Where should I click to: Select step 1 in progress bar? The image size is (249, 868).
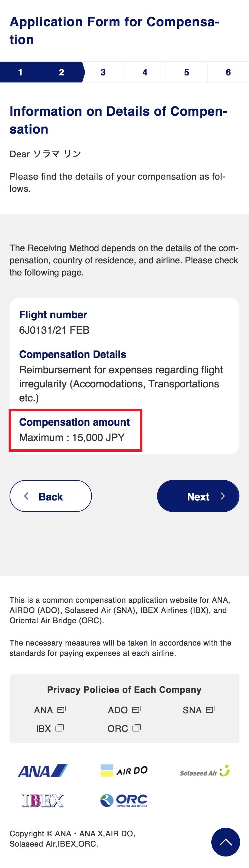click(20, 72)
